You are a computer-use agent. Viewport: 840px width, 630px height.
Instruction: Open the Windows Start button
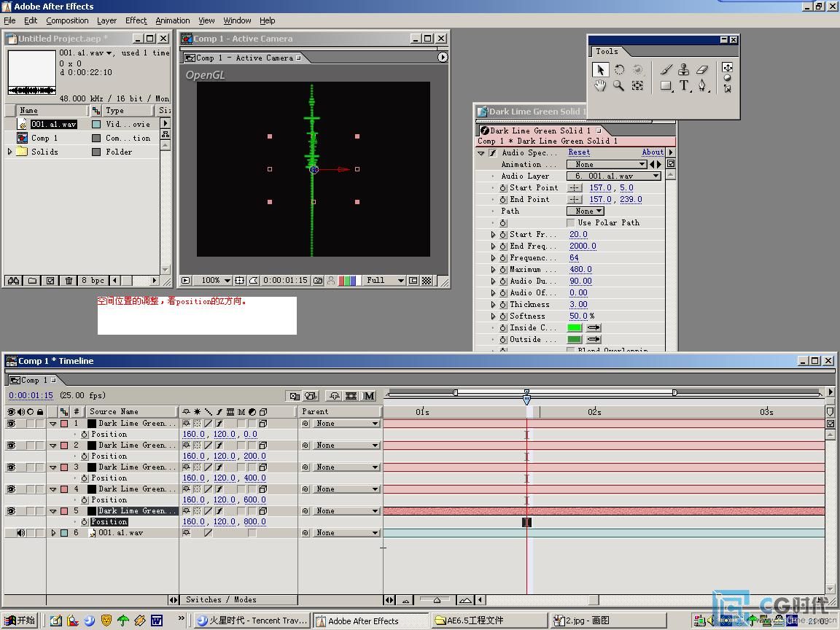pyautogui.click(x=19, y=621)
